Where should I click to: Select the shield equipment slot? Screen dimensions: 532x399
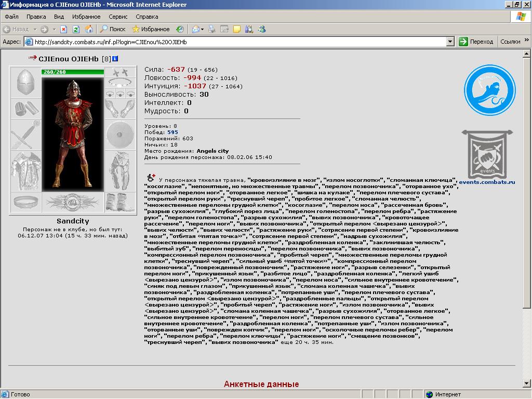[120, 135]
